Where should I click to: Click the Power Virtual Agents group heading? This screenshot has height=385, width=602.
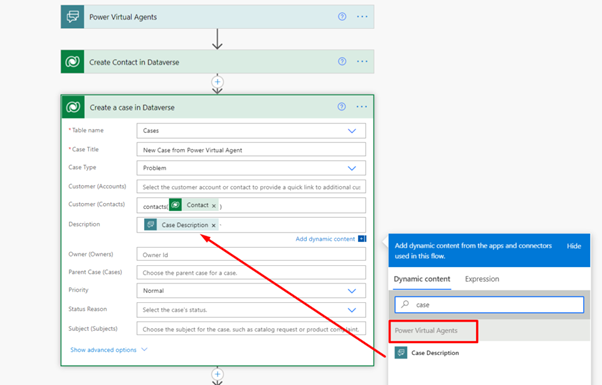pyautogui.click(x=426, y=330)
